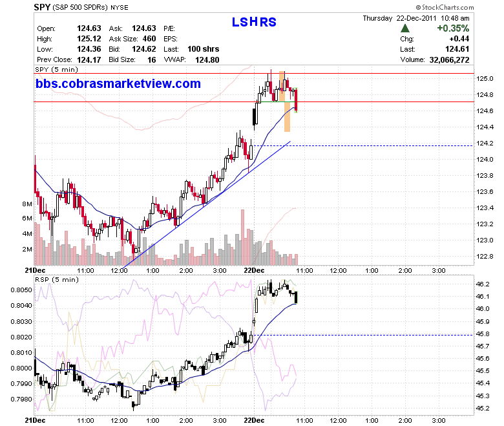504x426 pixels.
Task: Click the 'EPS:' label
Action: coord(171,39)
